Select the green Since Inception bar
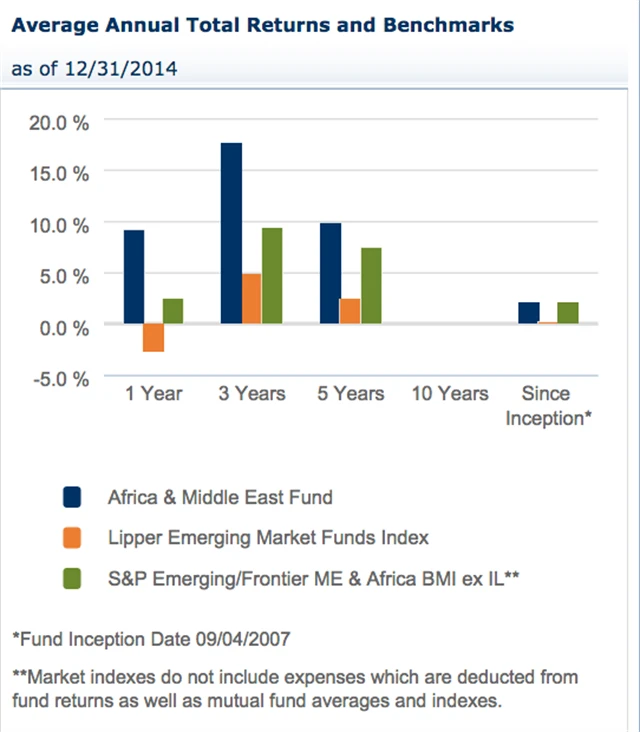Viewport: 640px width, 732px height. 567,313
